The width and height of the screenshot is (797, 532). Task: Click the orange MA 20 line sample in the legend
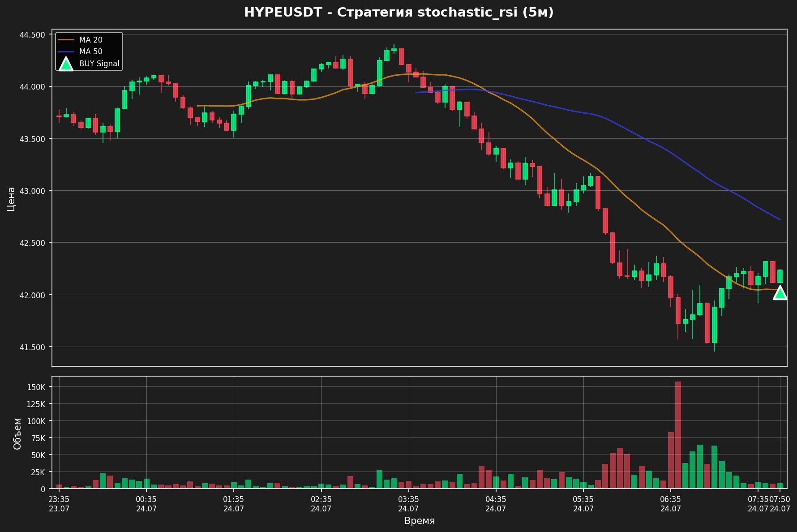(66, 40)
